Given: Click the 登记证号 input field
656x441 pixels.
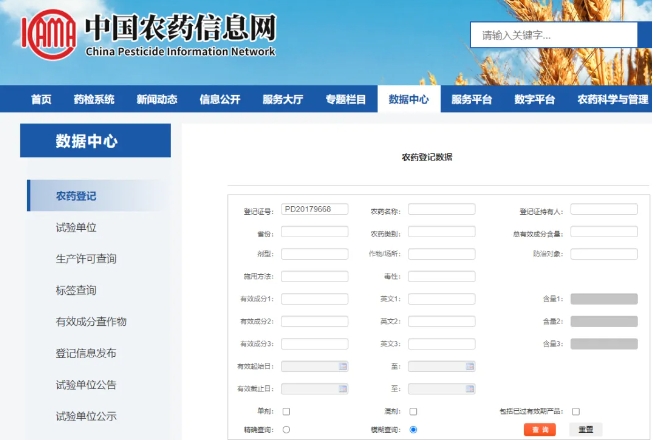Looking at the screenshot, I should [314, 210].
